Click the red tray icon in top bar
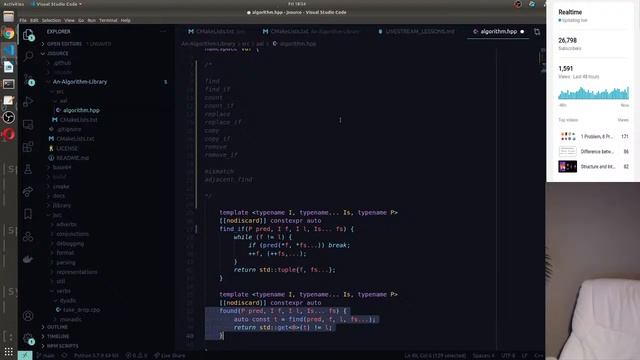This screenshot has height=360, width=640. point(518,4)
